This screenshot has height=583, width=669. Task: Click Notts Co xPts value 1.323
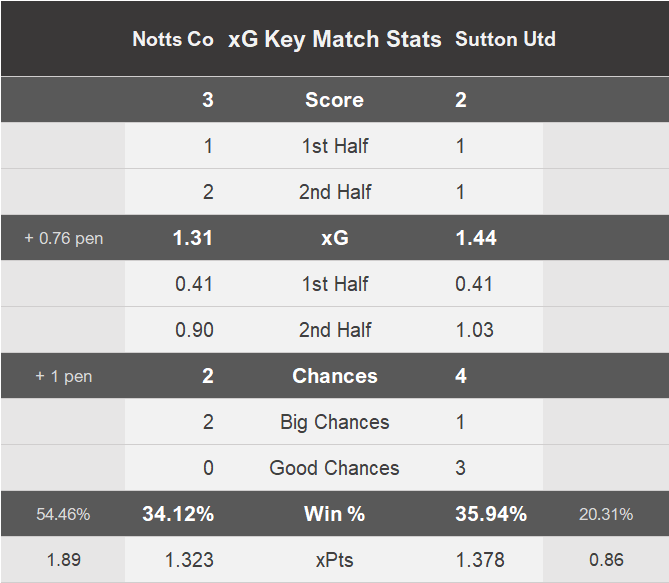point(189,560)
